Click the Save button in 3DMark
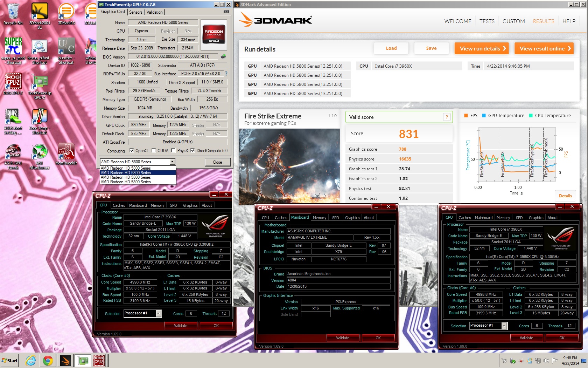This screenshot has height=368, width=588. point(431,48)
